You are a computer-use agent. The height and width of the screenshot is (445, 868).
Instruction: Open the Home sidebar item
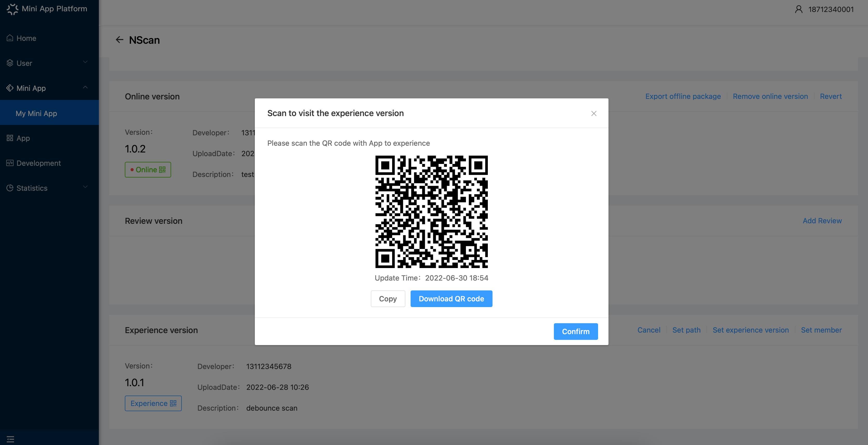[x=49, y=38]
